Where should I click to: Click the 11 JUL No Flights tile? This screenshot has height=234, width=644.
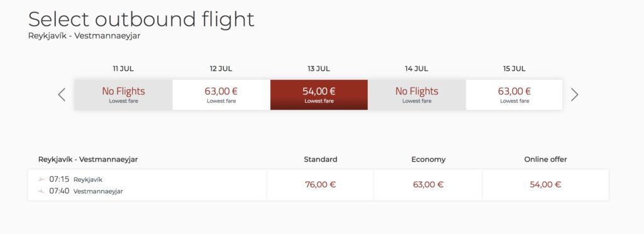click(124, 95)
